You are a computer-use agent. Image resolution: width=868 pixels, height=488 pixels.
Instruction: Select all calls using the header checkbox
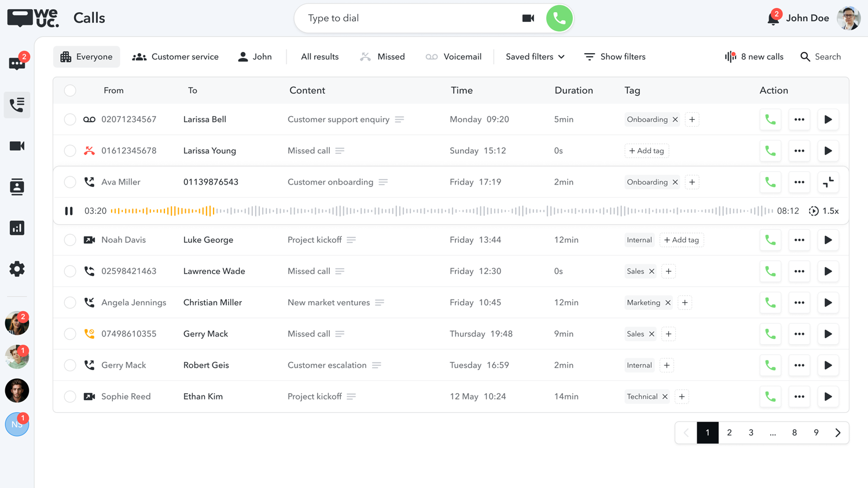[70, 90]
